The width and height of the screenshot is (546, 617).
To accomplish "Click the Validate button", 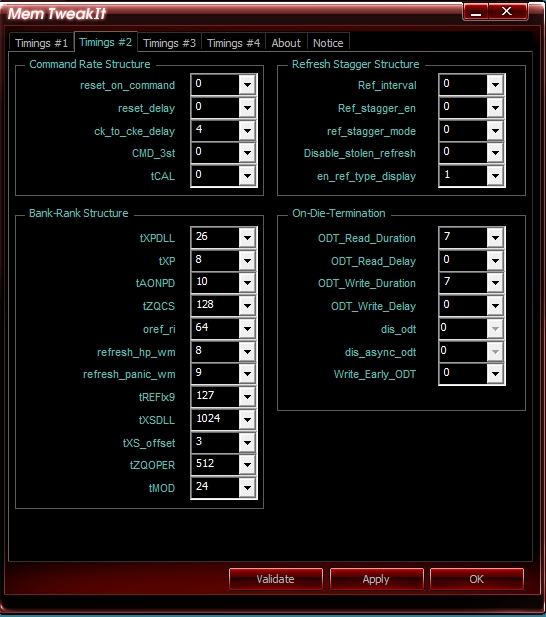I will [275, 579].
